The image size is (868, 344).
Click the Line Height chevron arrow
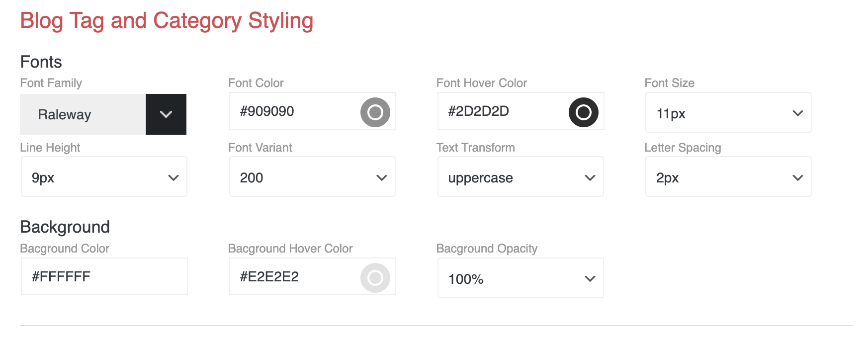coord(173,177)
